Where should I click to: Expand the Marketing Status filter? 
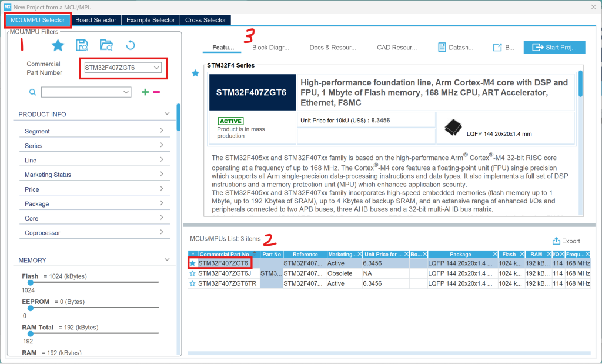coord(162,174)
